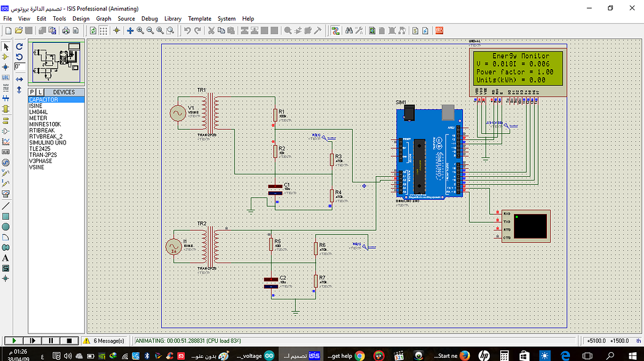The width and height of the screenshot is (644, 361).
Task: Open the Debug menu
Action: (x=149, y=18)
